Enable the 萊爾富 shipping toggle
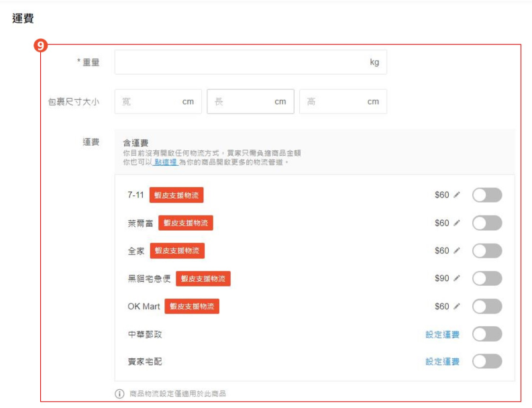The width and height of the screenshot is (532, 408). tap(487, 223)
